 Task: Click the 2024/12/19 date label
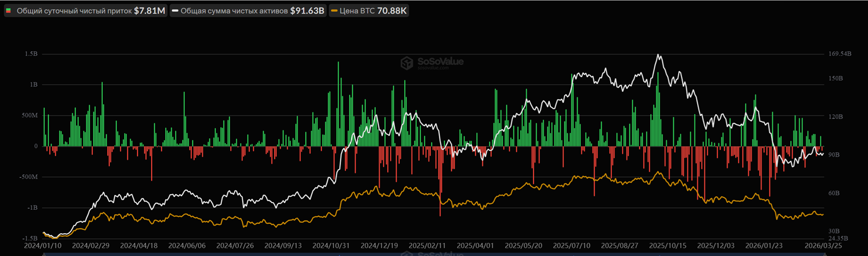coord(379,246)
